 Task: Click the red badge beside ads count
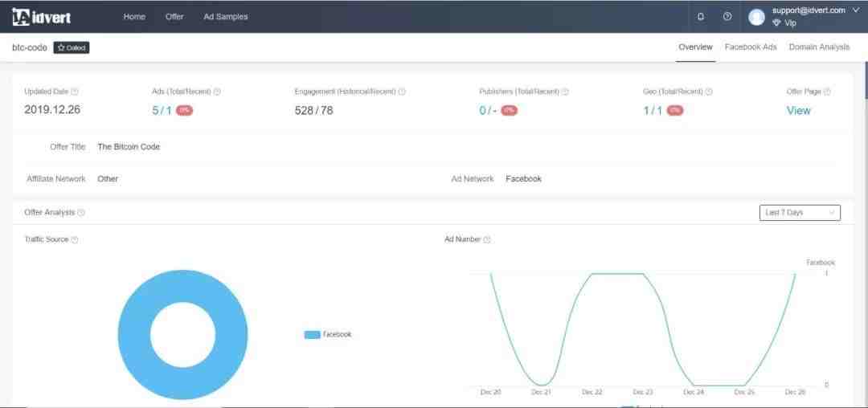coord(184,111)
